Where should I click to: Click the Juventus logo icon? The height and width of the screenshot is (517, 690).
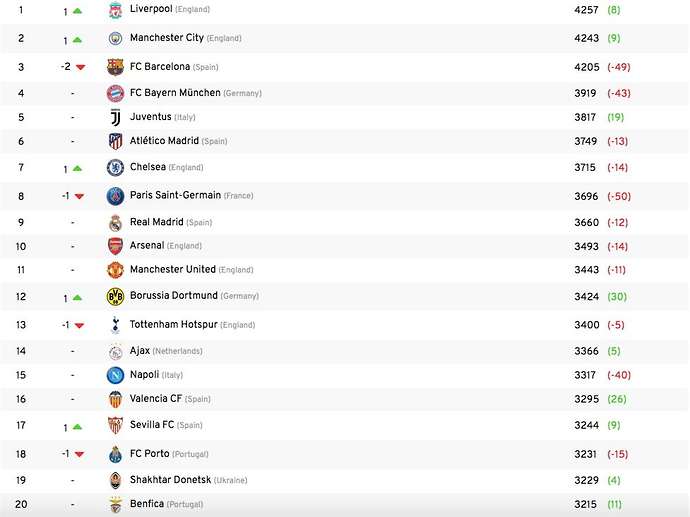pyautogui.click(x=115, y=117)
